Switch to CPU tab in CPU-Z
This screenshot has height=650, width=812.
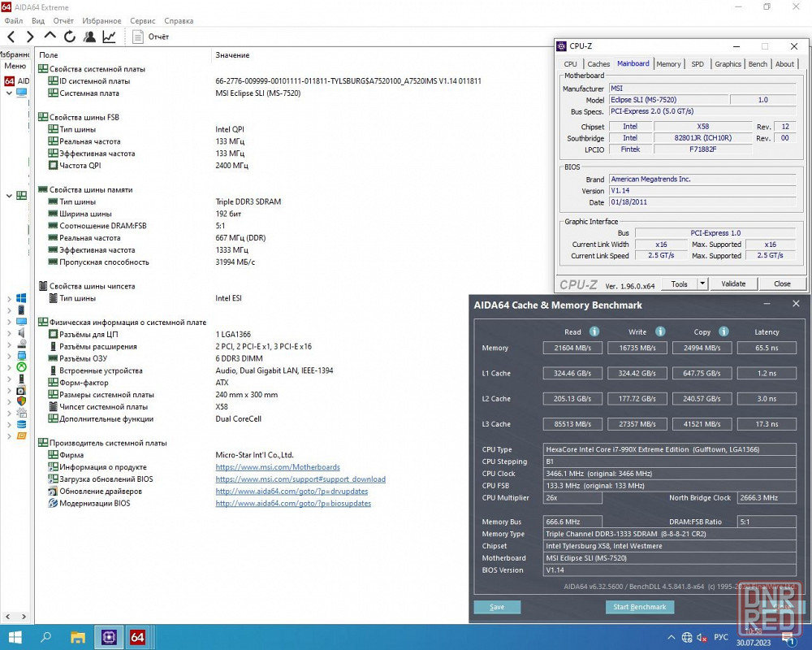click(571, 63)
